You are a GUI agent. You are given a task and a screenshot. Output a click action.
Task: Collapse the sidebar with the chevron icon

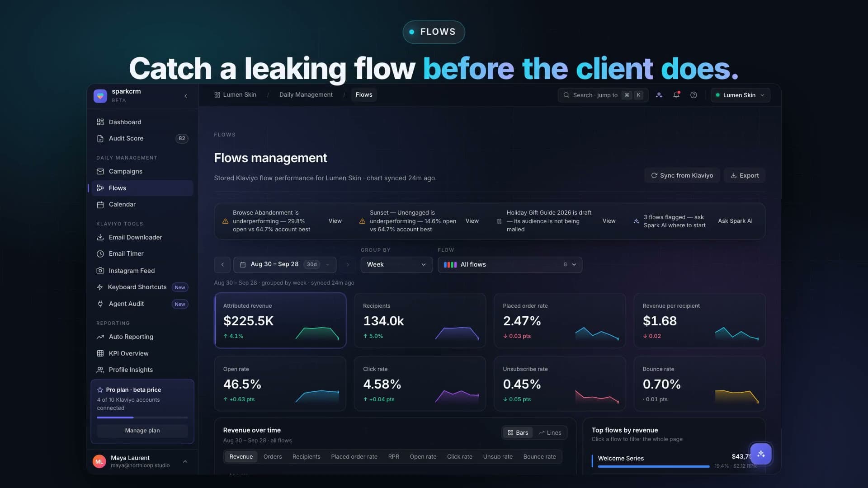coord(185,96)
